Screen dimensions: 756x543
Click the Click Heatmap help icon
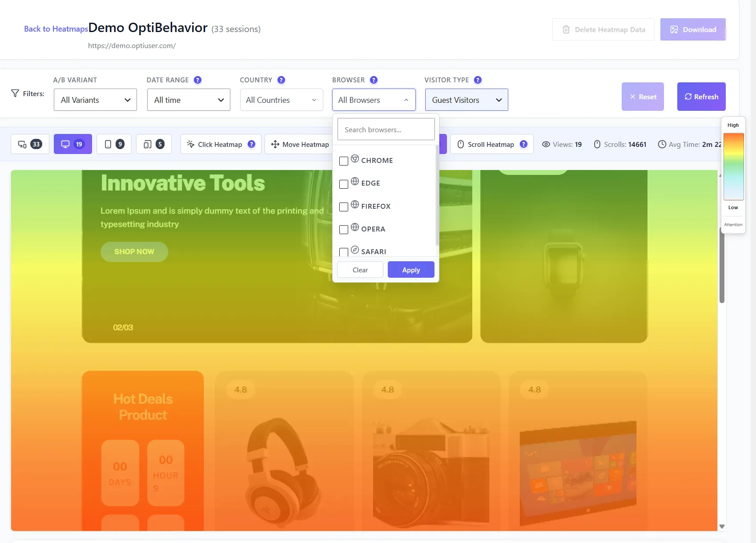tap(251, 144)
